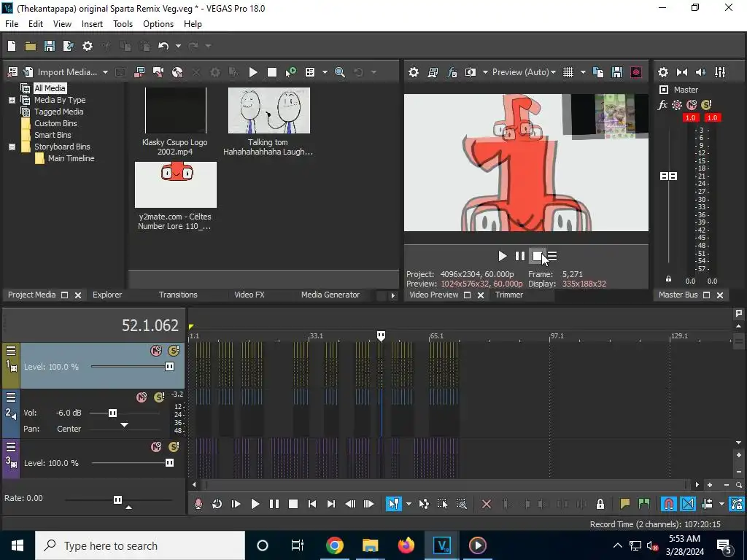
Task: Toggle Dim Output on Master Bus
Action: pyautogui.click(x=701, y=72)
